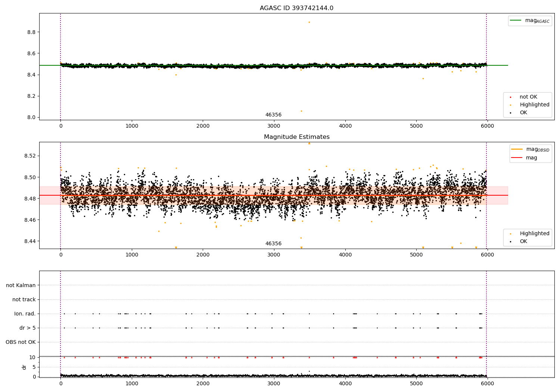Click the 10 tick on the dr axis
The image size is (560, 392).
click(x=32, y=358)
